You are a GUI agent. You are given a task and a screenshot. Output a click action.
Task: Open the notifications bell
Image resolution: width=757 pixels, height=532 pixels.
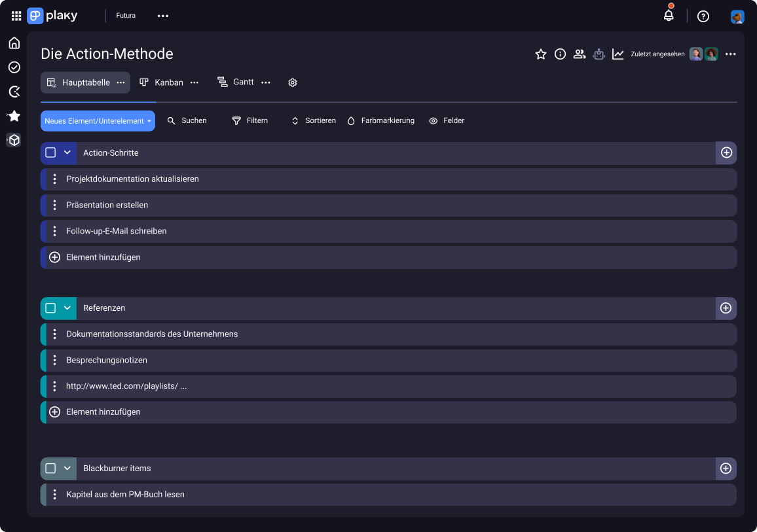pyautogui.click(x=669, y=16)
